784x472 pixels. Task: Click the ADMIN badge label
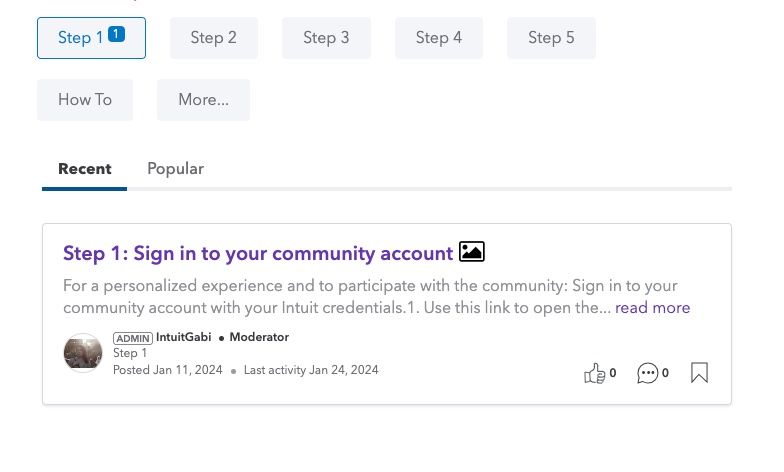tap(132, 338)
